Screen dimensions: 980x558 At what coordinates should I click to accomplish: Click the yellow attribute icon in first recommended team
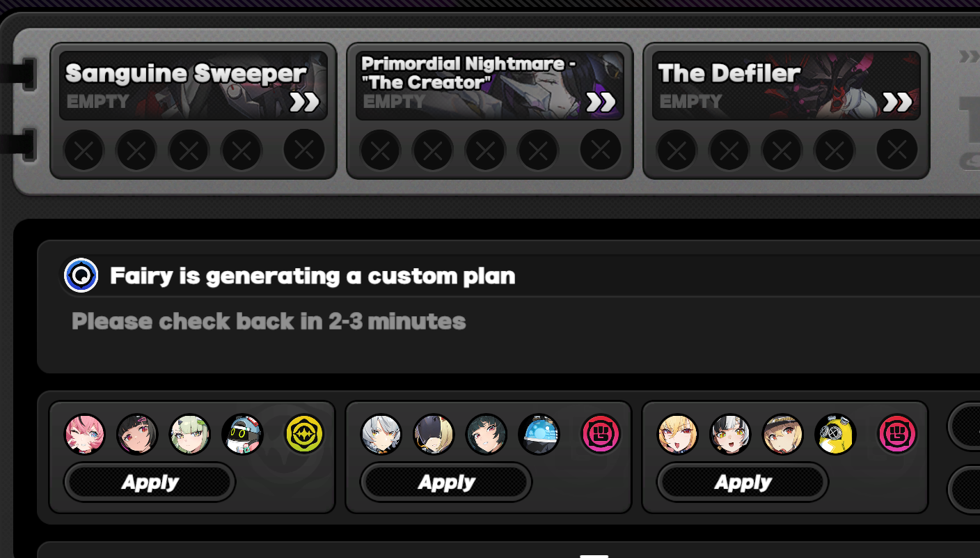305,434
